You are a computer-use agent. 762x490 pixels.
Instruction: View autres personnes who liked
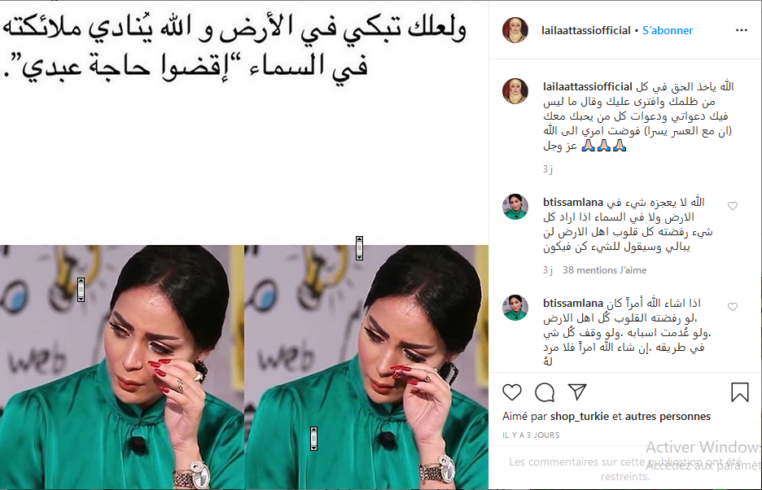[x=667, y=416]
